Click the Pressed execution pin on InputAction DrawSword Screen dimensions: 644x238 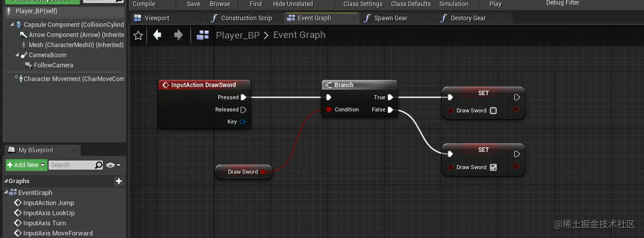click(244, 97)
